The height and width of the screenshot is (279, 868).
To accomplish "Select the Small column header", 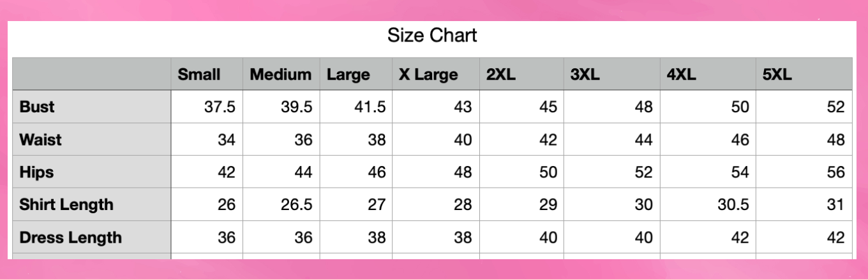I will [x=199, y=75].
